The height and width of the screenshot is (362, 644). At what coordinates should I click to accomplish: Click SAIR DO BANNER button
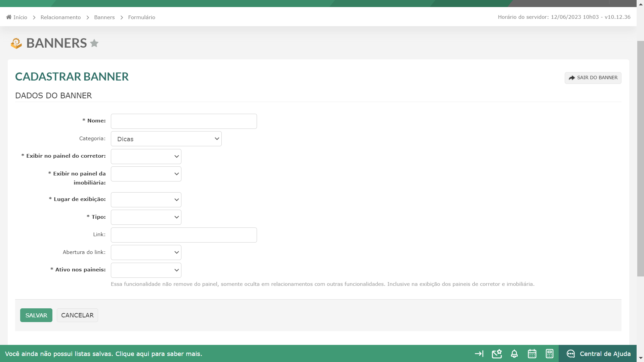click(x=593, y=78)
